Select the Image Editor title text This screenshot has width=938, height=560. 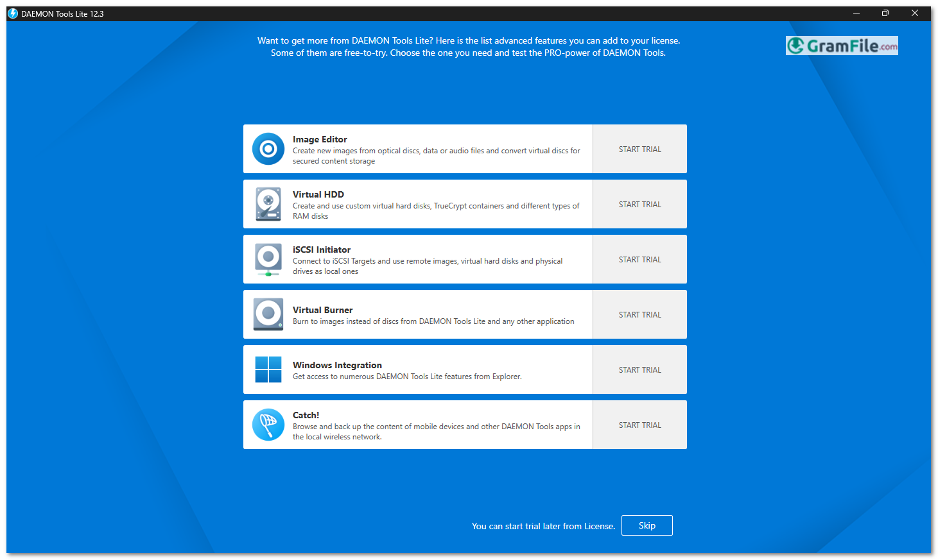[x=320, y=139]
